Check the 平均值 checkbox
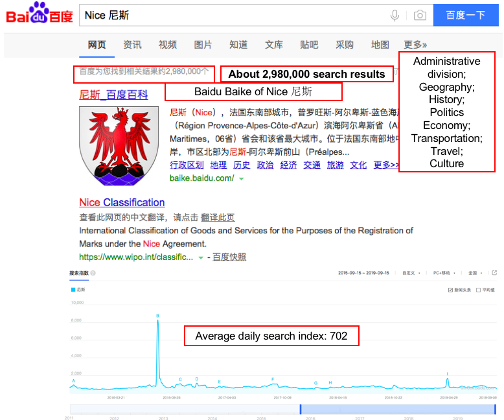 point(478,290)
